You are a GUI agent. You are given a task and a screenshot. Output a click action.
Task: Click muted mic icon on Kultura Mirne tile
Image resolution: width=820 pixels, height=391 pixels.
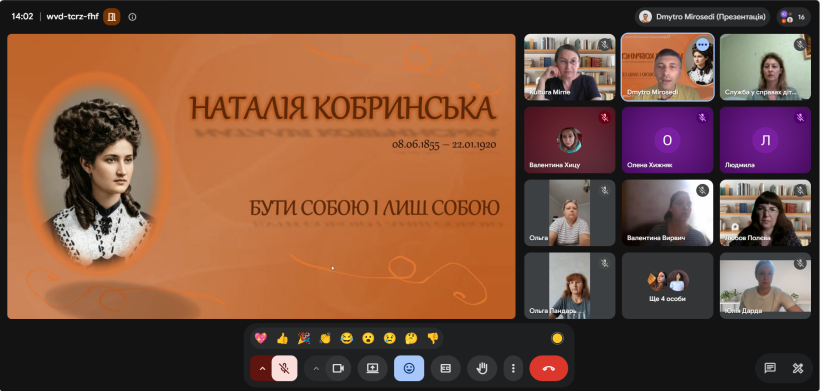(x=605, y=44)
